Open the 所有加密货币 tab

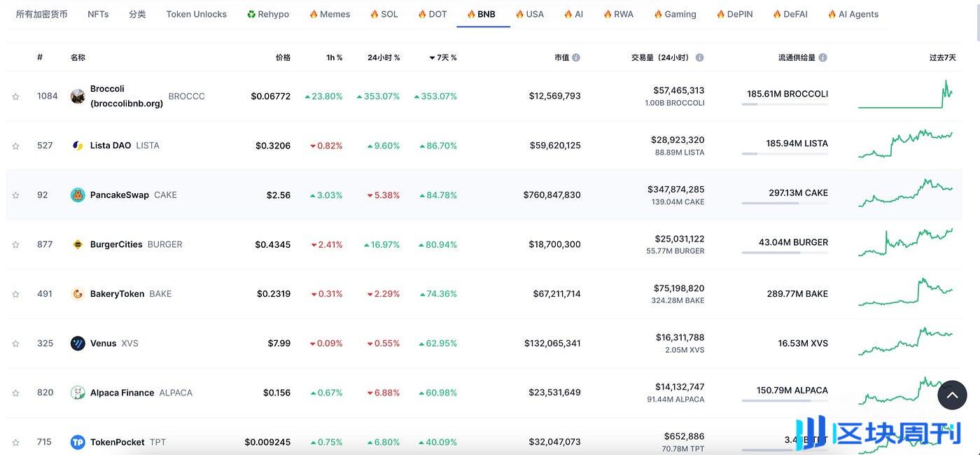pyautogui.click(x=42, y=14)
